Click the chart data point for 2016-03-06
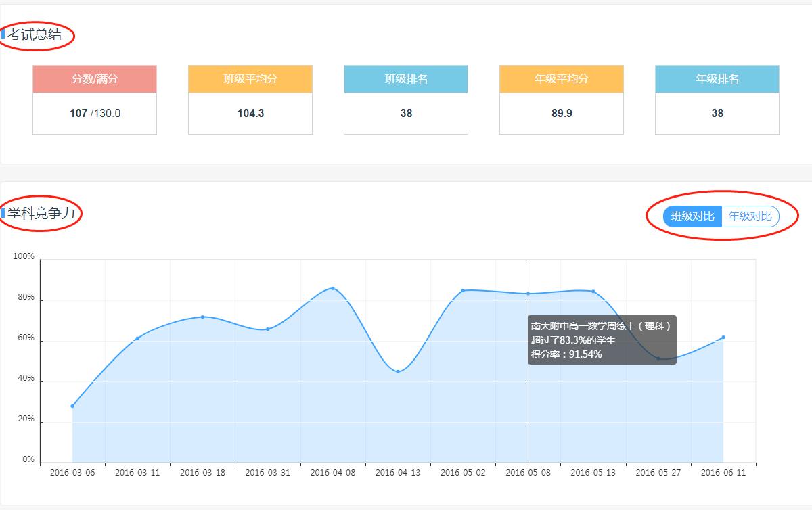Screen dimensions: 812x510 pos(72,406)
